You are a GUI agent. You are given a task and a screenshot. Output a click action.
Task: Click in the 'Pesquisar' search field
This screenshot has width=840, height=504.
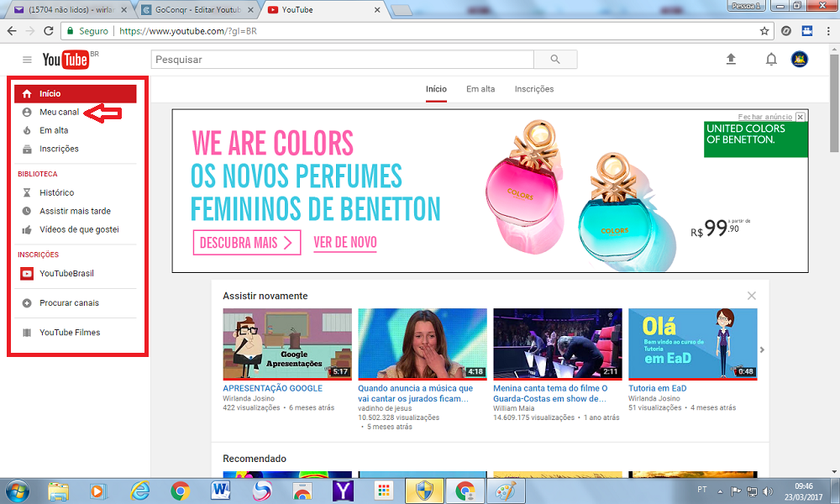click(342, 60)
